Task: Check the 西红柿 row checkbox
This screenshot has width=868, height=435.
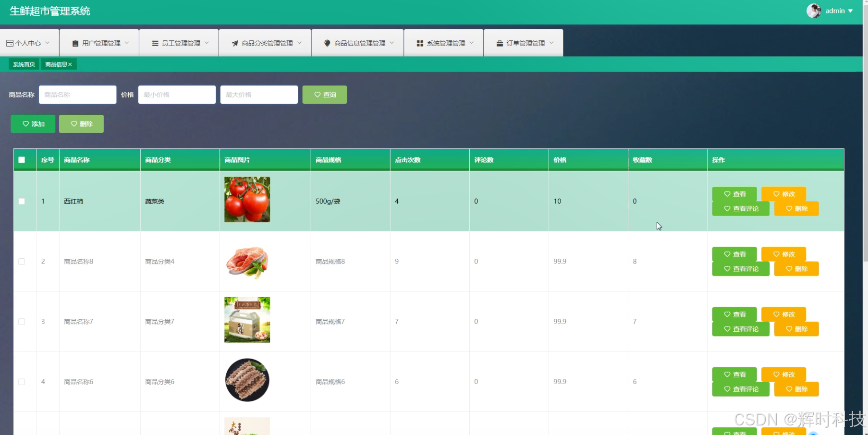Action: pyautogui.click(x=22, y=201)
